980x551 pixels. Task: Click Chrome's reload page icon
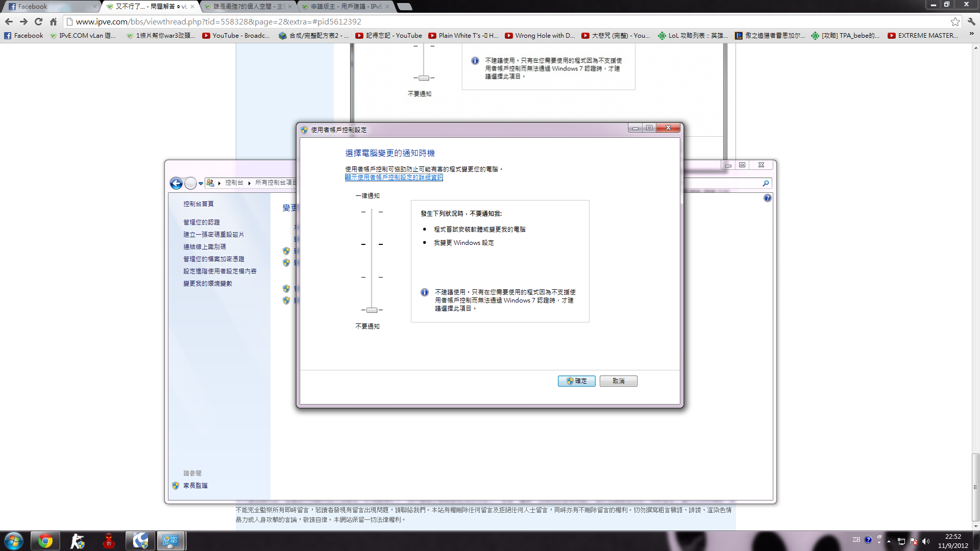click(38, 21)
